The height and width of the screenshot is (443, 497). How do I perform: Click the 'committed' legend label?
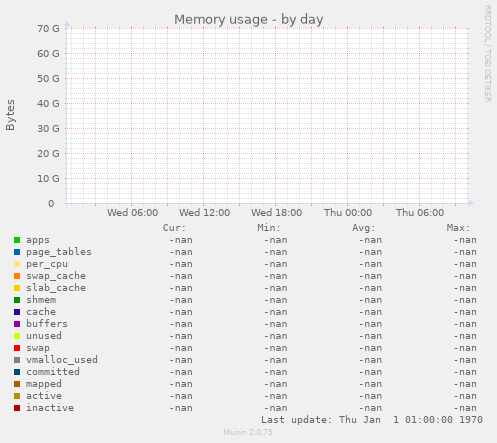[53, 372]
